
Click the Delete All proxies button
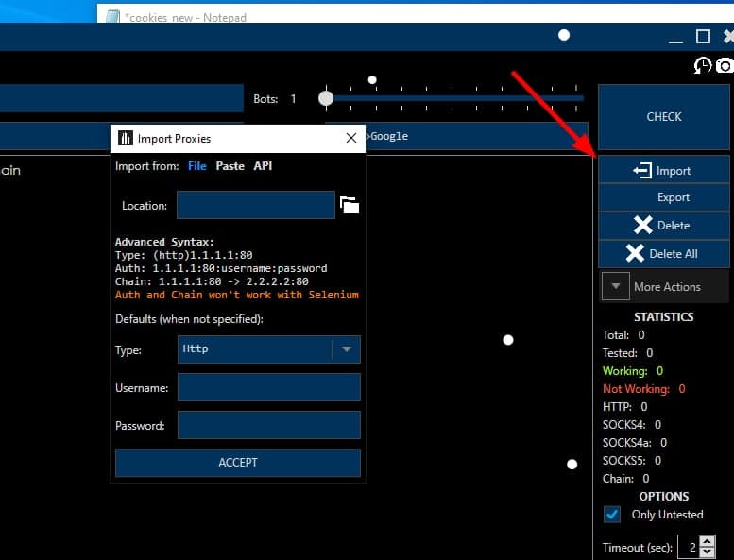click(663, 253)
